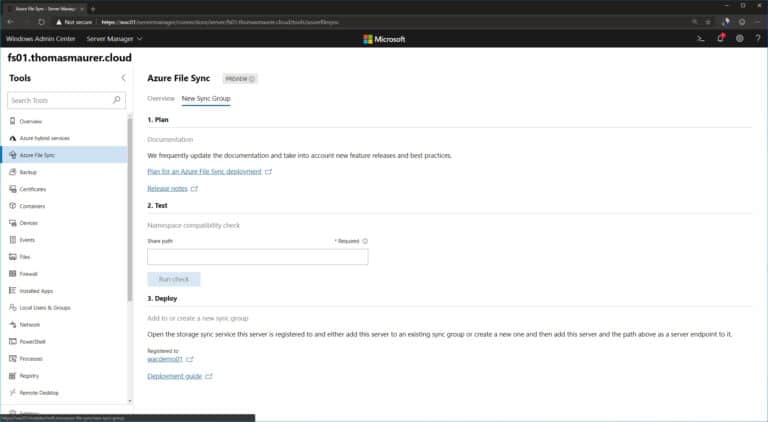Open the Devices tool icon
The width and height of the screenshot is (768, 422).
(x=13, y=223)
